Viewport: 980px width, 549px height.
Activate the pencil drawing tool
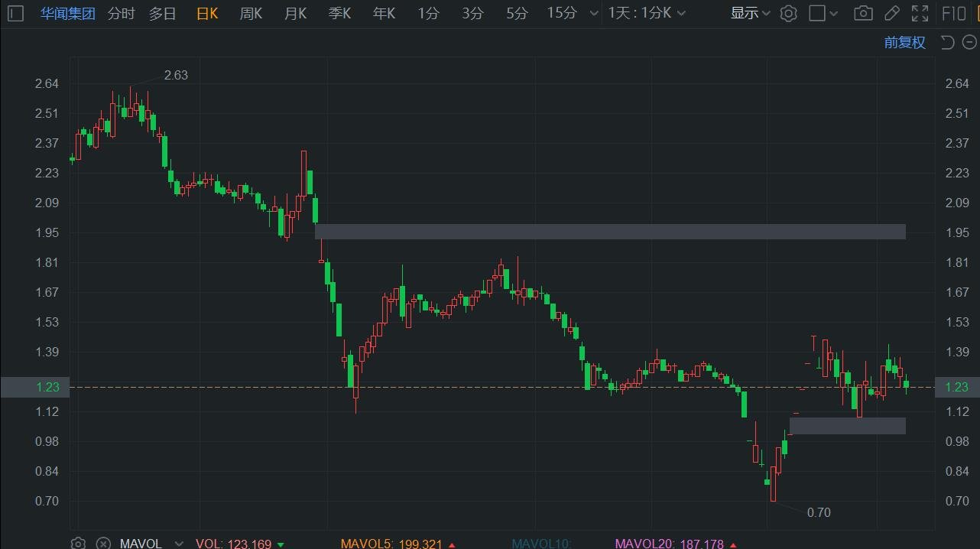coord(892,13)
